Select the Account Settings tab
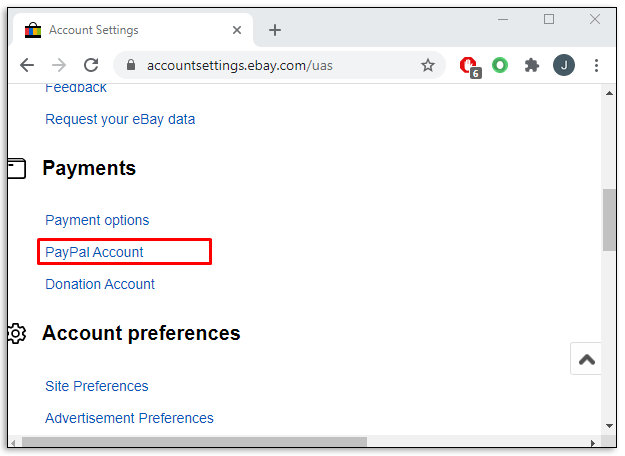The image size is (625, 456). 120,30
